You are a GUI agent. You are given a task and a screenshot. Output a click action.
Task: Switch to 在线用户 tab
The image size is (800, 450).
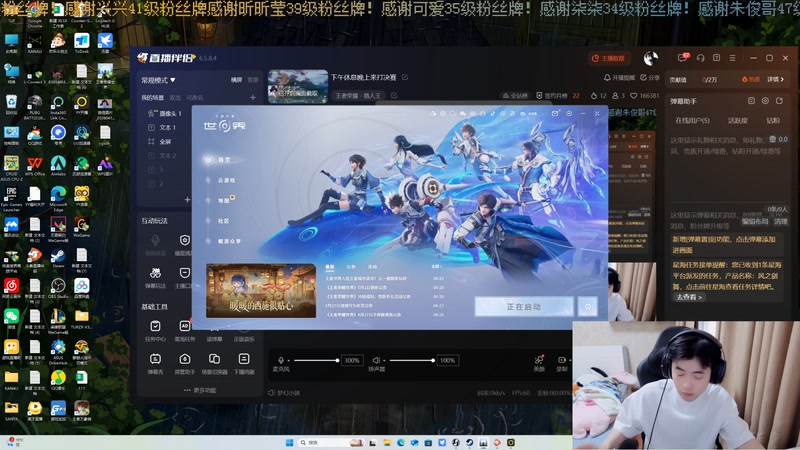click(x=692, y=120)
